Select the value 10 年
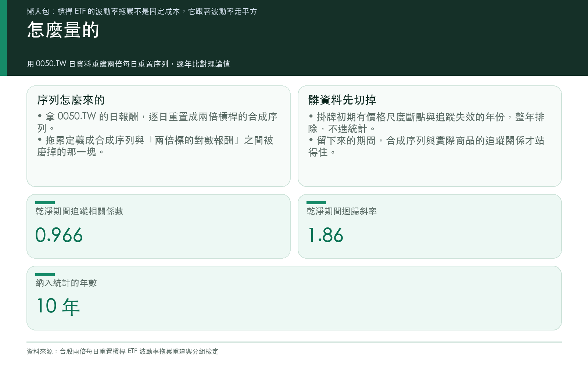Screen dimensions: 588x368 (x=58, y=306)
